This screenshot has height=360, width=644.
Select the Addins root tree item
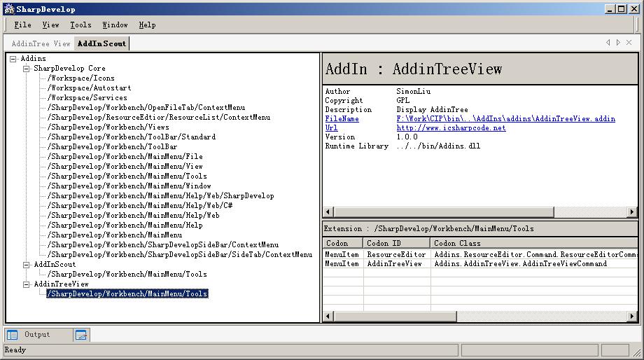pos(34,58)
